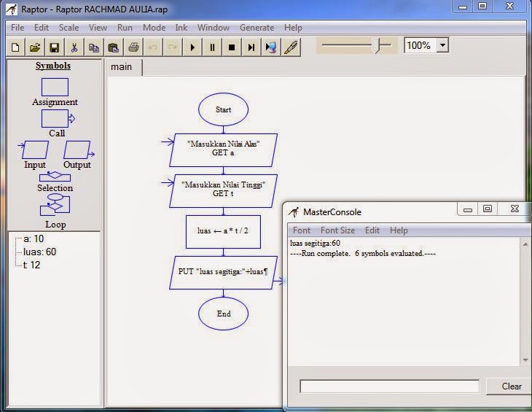
Task: Select the Assignment symbol in the Symbols panel
Action: tap(55, 88)
